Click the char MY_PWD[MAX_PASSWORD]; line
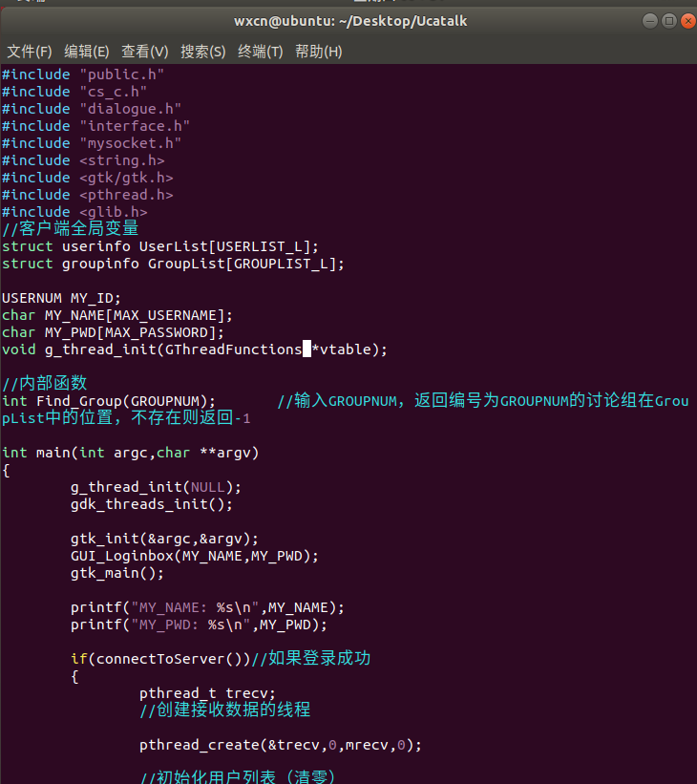 (113, 332)
